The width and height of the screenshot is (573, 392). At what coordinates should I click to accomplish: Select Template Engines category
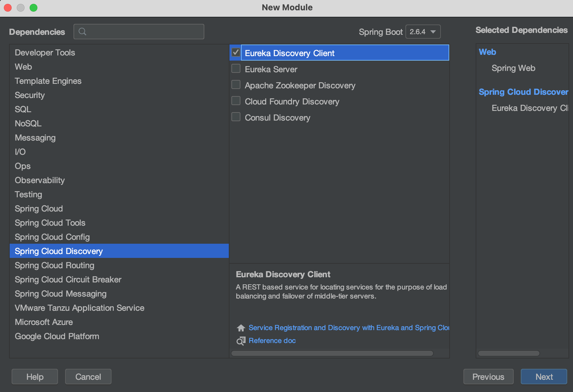(x=119, y=81)
